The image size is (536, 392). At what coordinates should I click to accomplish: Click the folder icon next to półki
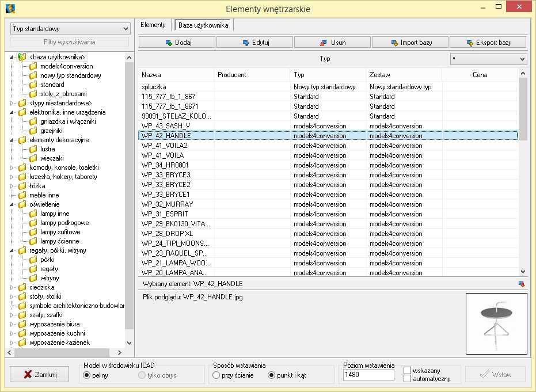tap(33, 260)
